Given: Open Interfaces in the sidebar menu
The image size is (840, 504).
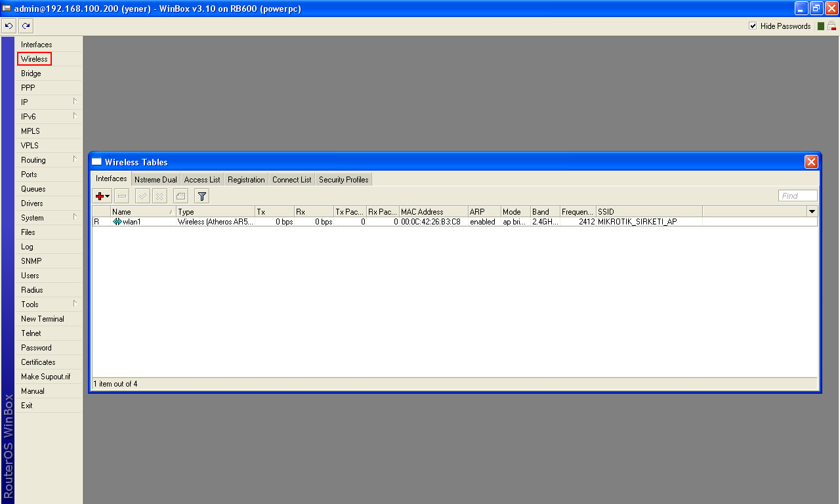Looking at the screenshot, I should tap(49, 45).
